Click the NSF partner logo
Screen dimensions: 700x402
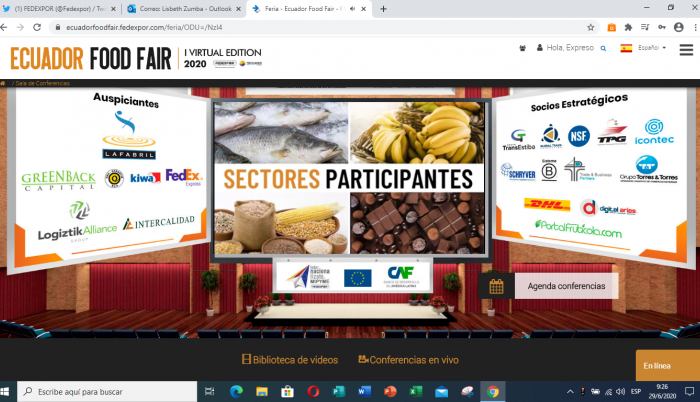click(579, 136)
